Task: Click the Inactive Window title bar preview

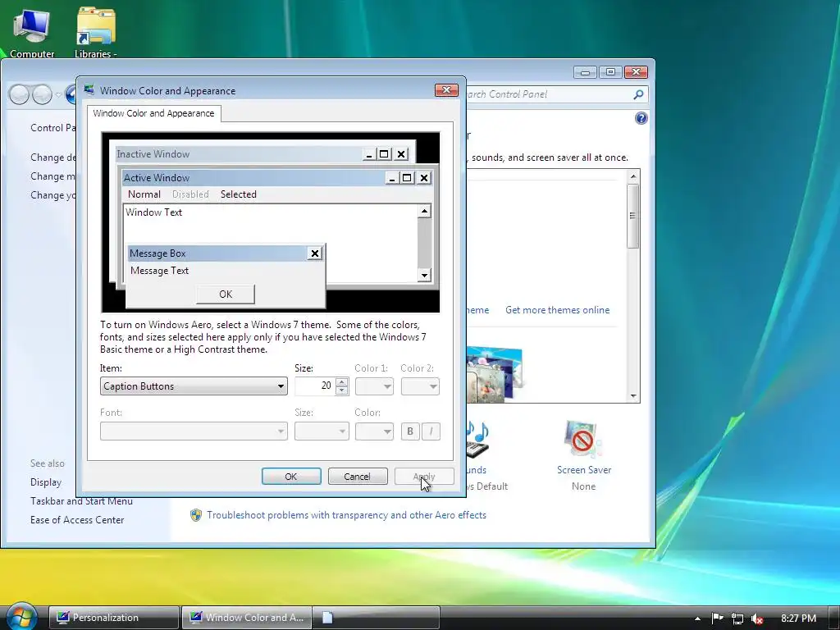Action: pyautogui.click(x=238, y=154)
